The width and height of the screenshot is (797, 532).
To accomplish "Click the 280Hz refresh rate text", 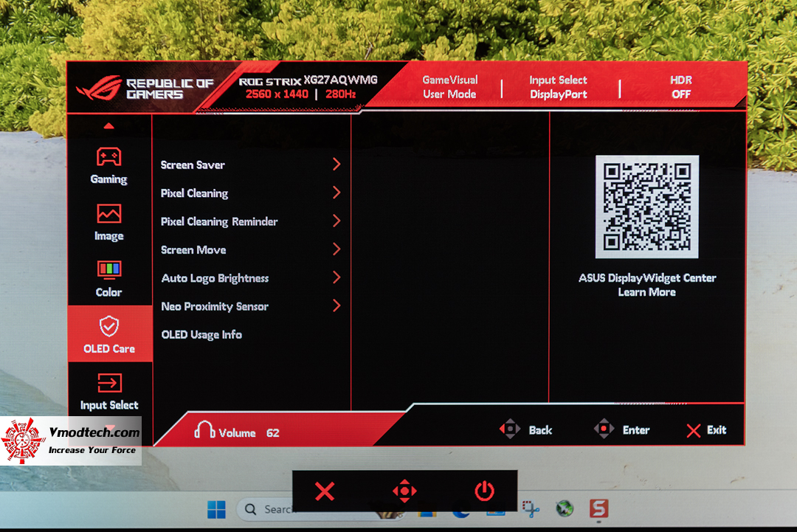I will [x=340, y=94].
